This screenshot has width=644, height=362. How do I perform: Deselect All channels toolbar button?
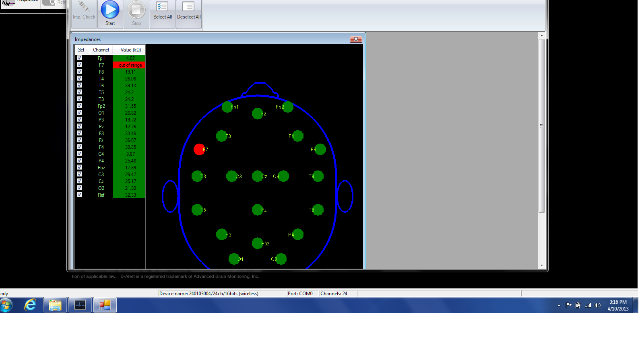click(x=189, y=14)
